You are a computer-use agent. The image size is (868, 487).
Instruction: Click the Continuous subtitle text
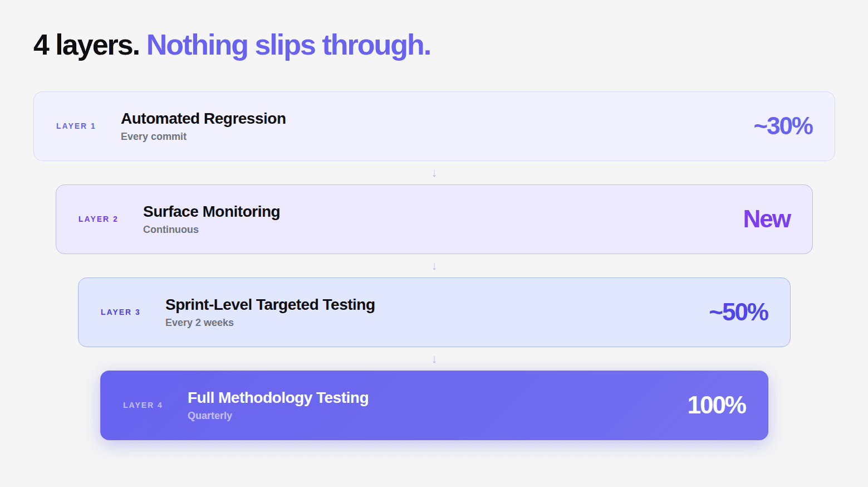pos(171,230)
